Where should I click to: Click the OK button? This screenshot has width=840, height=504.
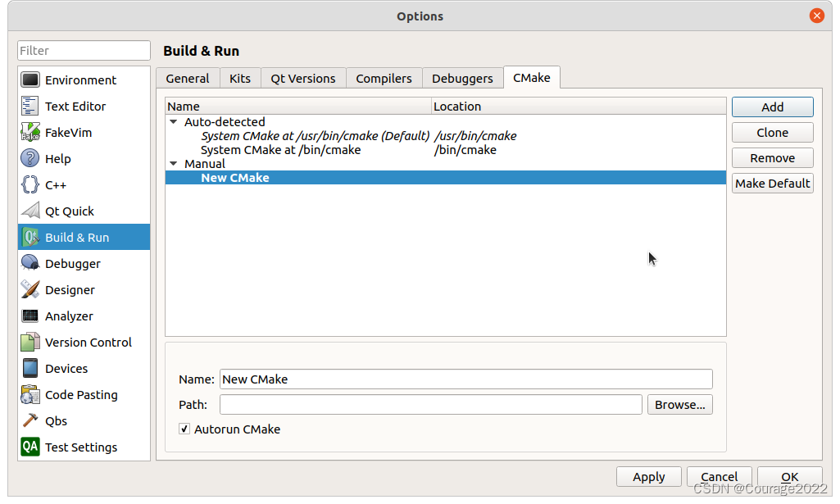[x=790, y=477]
